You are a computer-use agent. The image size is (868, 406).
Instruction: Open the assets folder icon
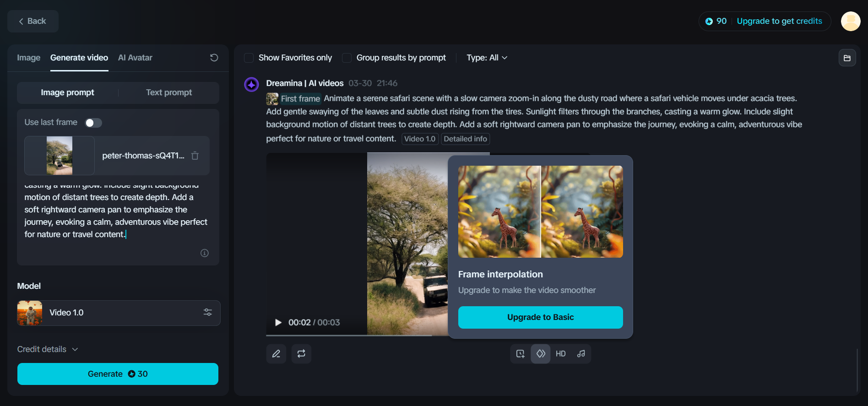[847, 58]
